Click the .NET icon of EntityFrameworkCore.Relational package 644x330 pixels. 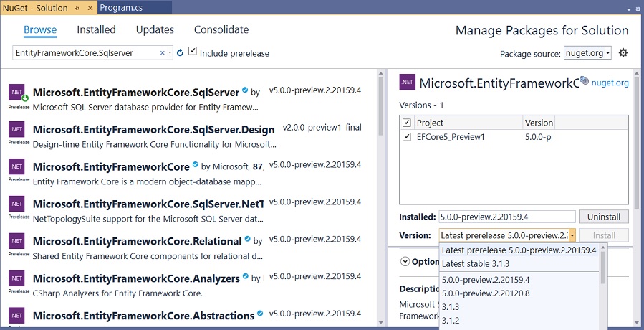16,241
